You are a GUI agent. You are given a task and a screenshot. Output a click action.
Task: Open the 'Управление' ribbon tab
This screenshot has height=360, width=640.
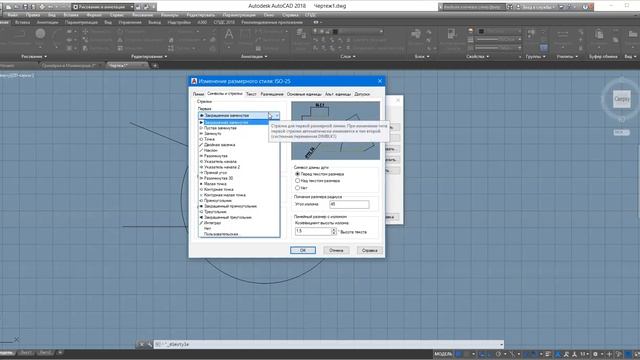click(130, 22)
